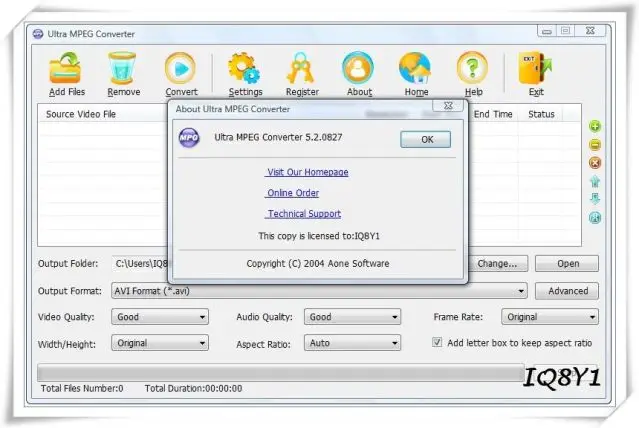Open the Output Format dropdown

319,291
